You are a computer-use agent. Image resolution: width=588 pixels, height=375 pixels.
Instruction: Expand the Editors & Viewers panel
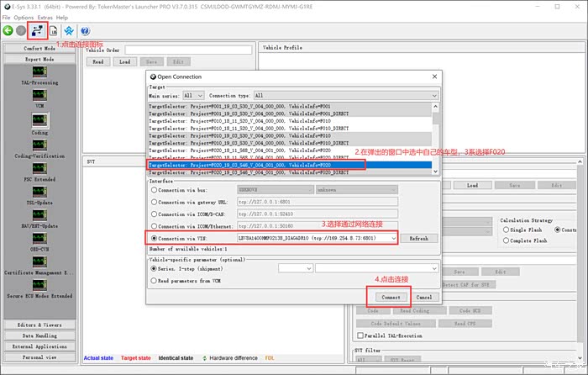click(39, 324)
